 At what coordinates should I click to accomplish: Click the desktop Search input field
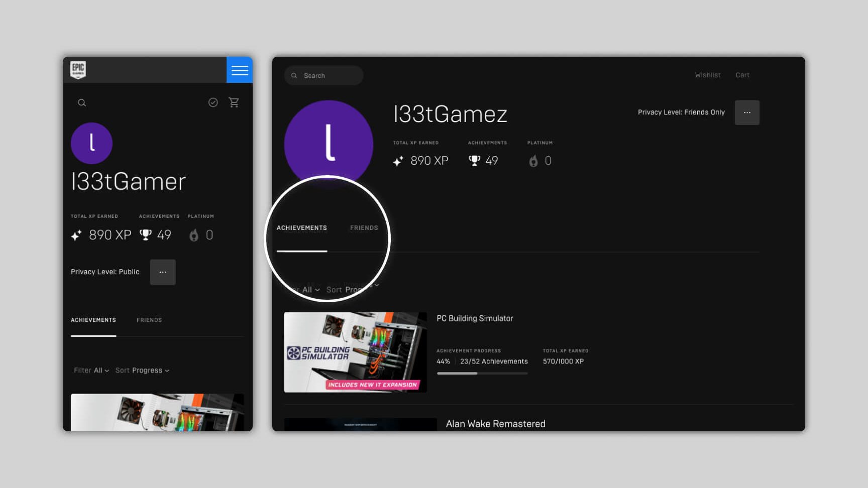[329, 76]
